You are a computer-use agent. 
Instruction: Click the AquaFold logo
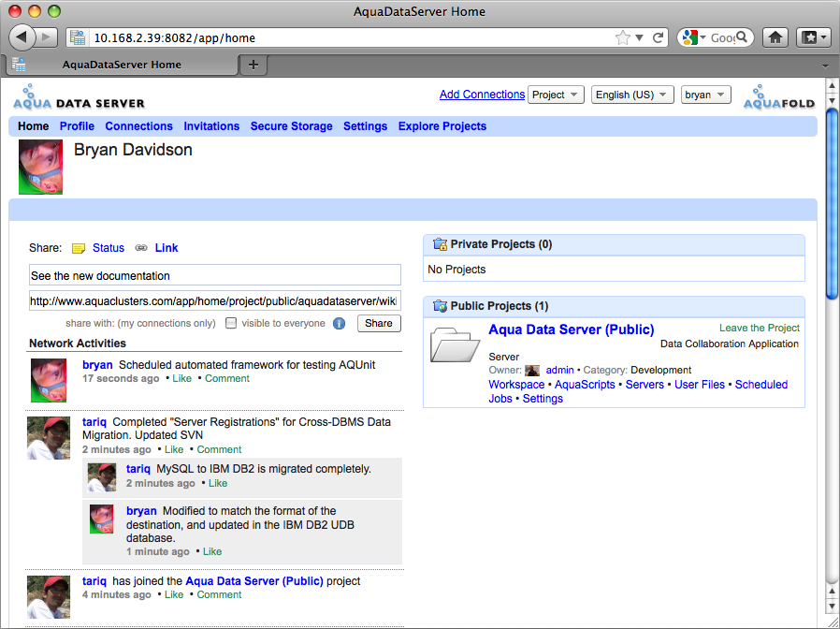coord(779,97)
